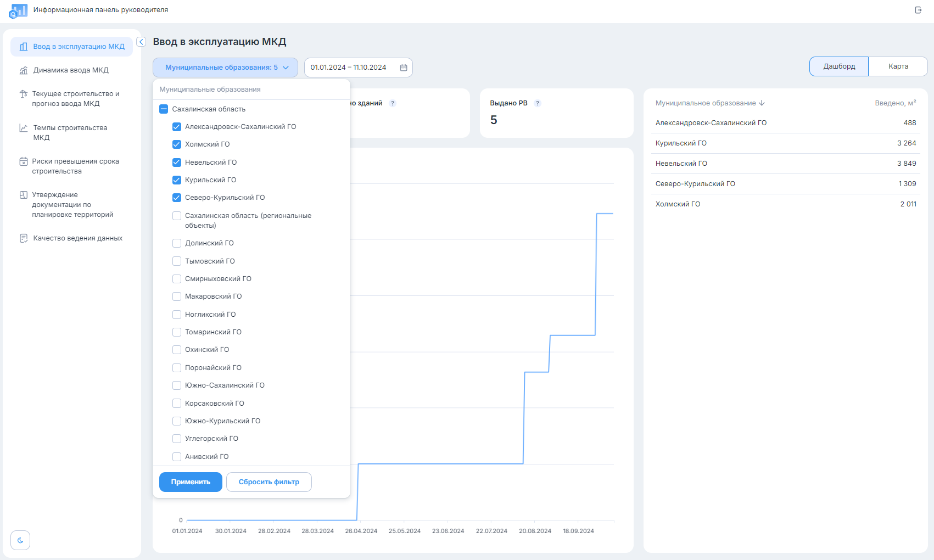Click the dashboard app logo icon

pos(18,11)
